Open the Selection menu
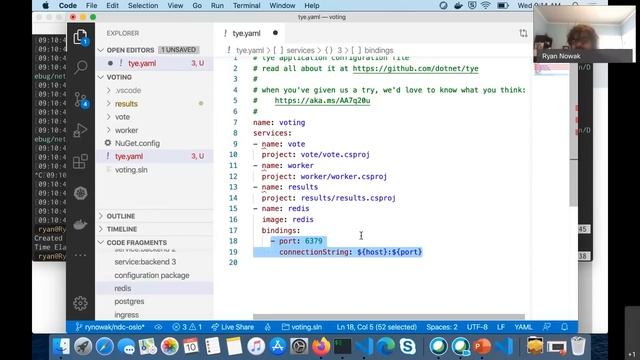This screenshot has height=360, width=640. coord(143,6)
